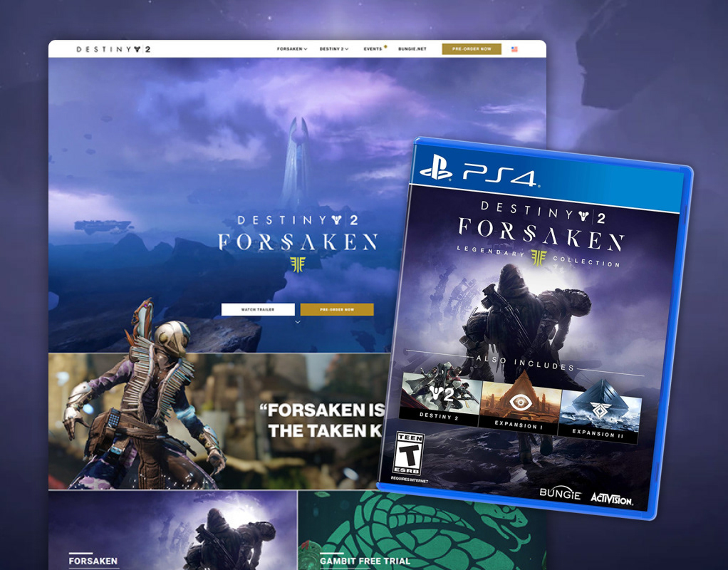
Task: Open the Gambit Free Trial card
Action: coord(422,531)
